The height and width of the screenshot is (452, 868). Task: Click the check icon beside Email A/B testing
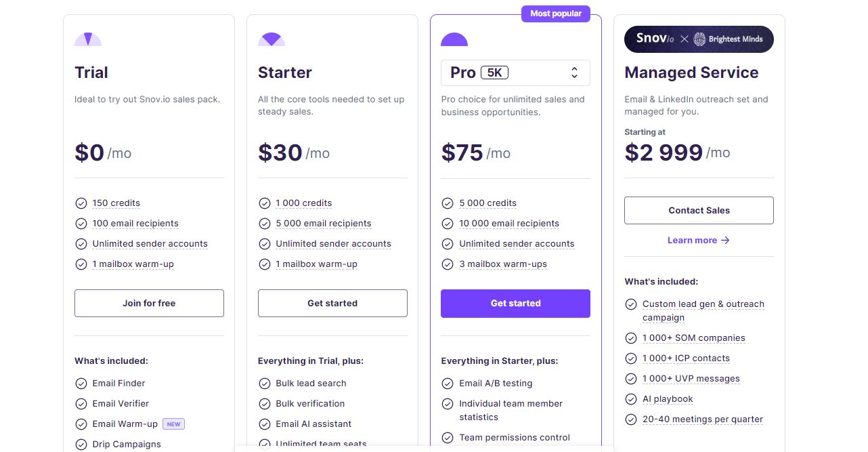click(448, 384)
